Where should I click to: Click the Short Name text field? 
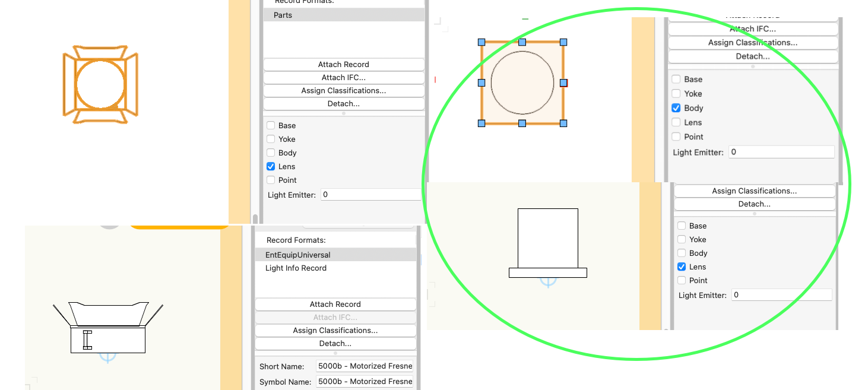(365, 366)
